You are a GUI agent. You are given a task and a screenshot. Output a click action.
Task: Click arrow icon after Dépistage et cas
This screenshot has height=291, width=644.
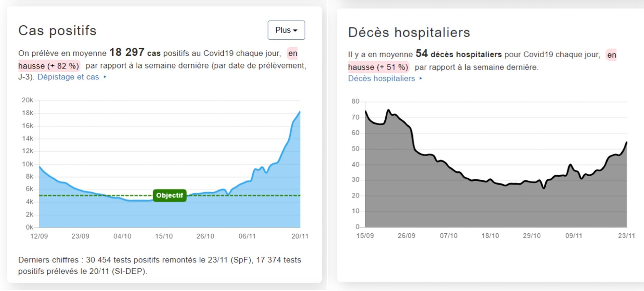pos(105,77)
